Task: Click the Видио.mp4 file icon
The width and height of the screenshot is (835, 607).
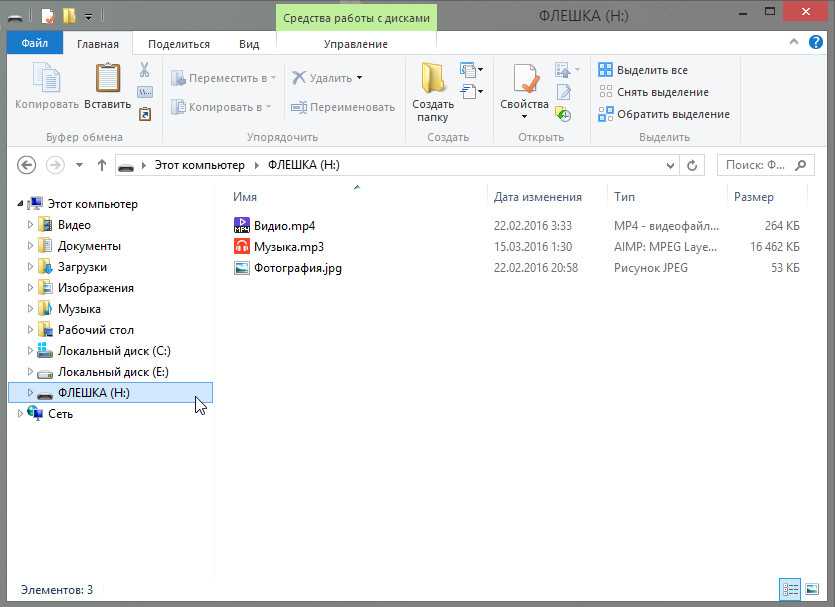Action: click(242, 225)
